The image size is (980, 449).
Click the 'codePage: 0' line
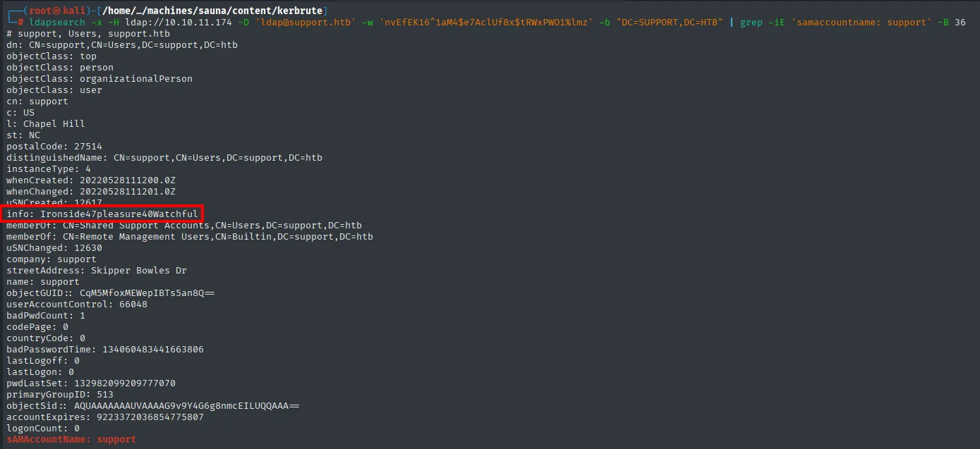pyautogui.click(x=37, y=327)
